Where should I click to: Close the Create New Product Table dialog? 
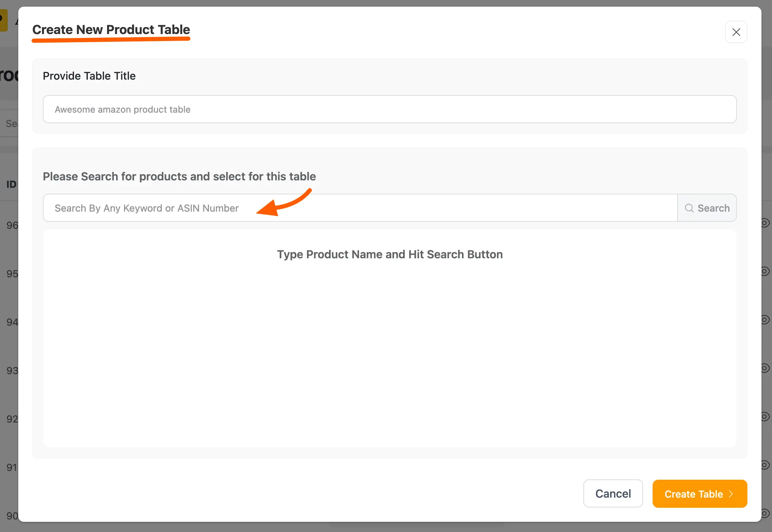click(x=736, y=32)
